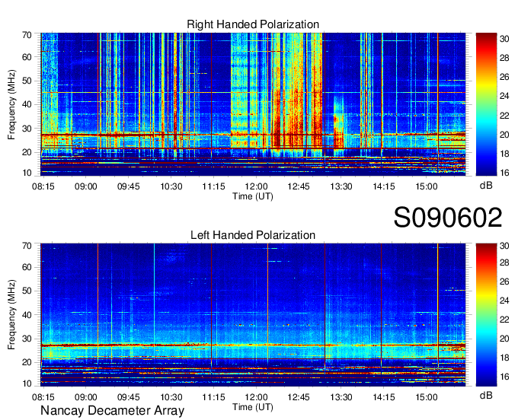
Task: Click the "Nancay Decameter Array" caption
Action: click(x=112, y=411)
